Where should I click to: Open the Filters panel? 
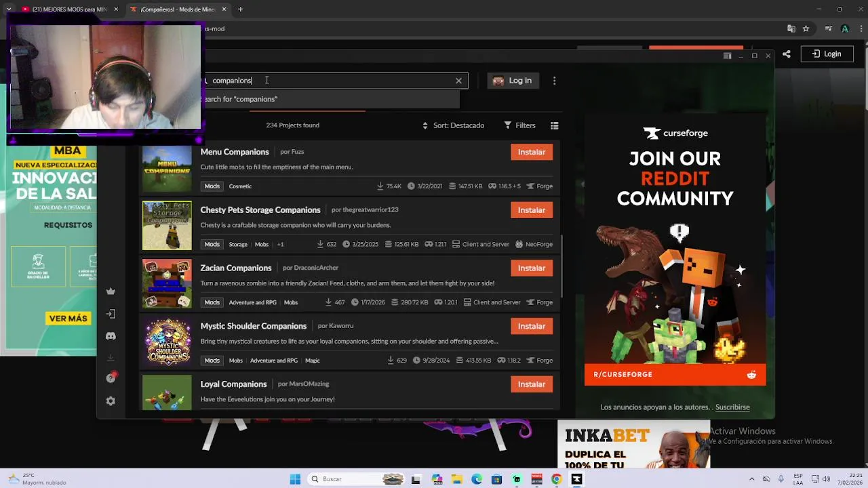click(520, 125)
